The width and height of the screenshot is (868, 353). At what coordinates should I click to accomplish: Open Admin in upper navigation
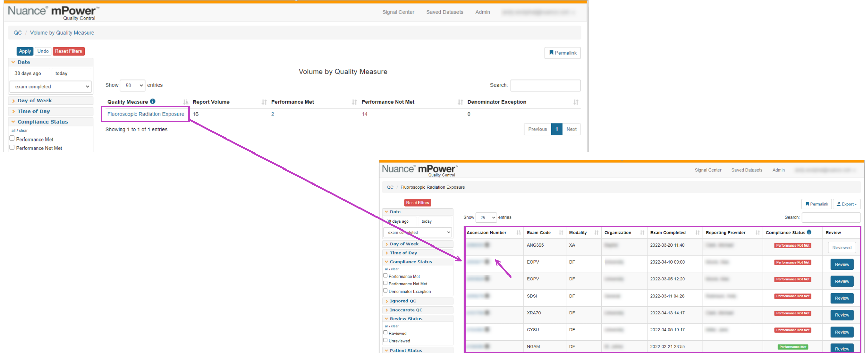click(483, 12)
